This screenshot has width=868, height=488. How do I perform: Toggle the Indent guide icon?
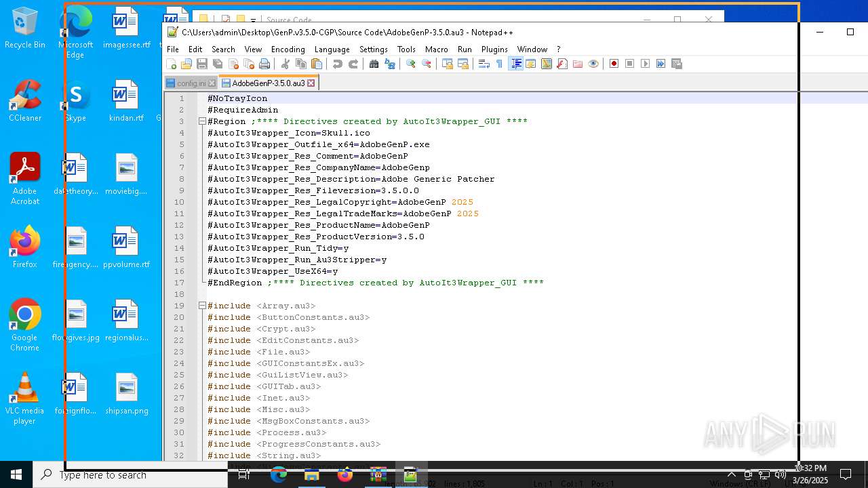click(516, 64)
